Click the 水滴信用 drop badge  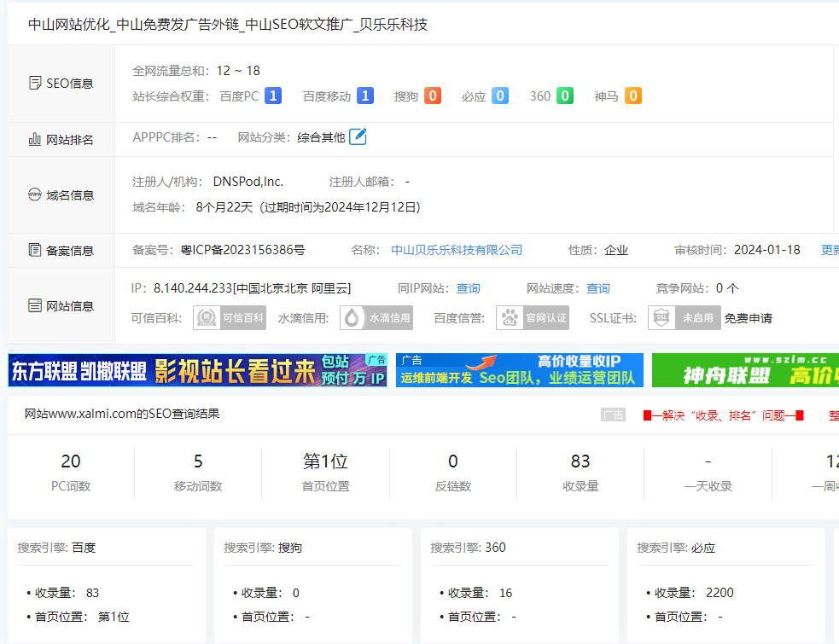[x=376, y=317]
